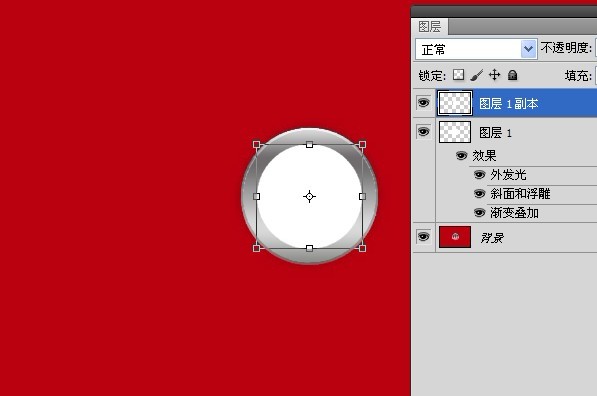This screenshot has height=396, width=597.
Task: Toggle the 外发光 effect visibility
Action: [479, 175]
